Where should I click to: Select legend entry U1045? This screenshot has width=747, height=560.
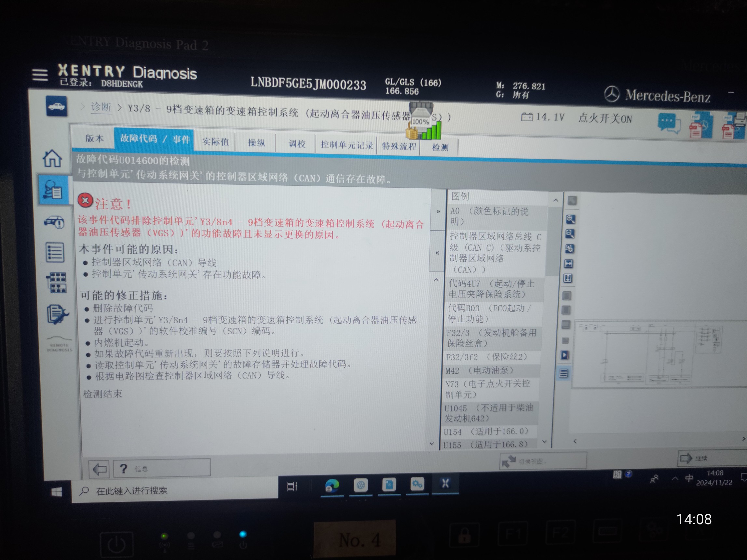pos(490,413)
